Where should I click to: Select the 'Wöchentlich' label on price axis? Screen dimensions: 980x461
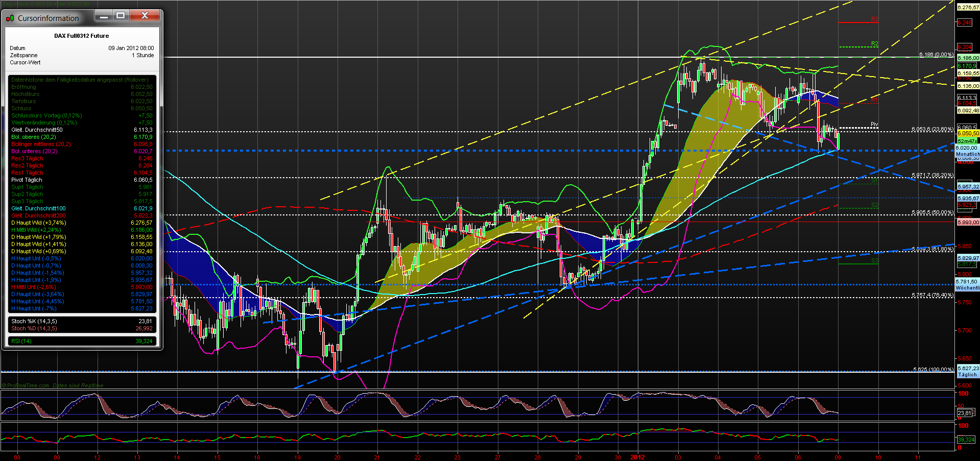[x=968, y=288]
